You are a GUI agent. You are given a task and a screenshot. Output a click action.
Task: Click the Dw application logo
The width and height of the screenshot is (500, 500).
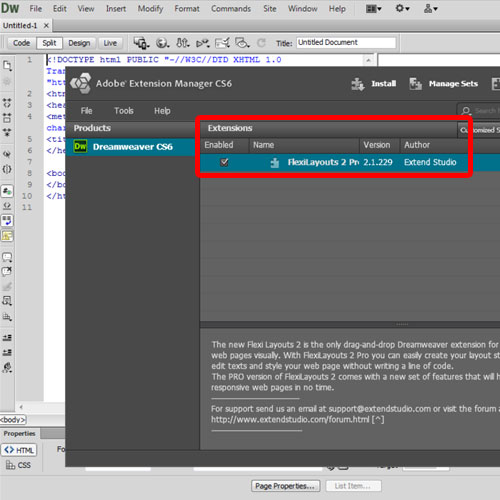[x=10, y=8]
